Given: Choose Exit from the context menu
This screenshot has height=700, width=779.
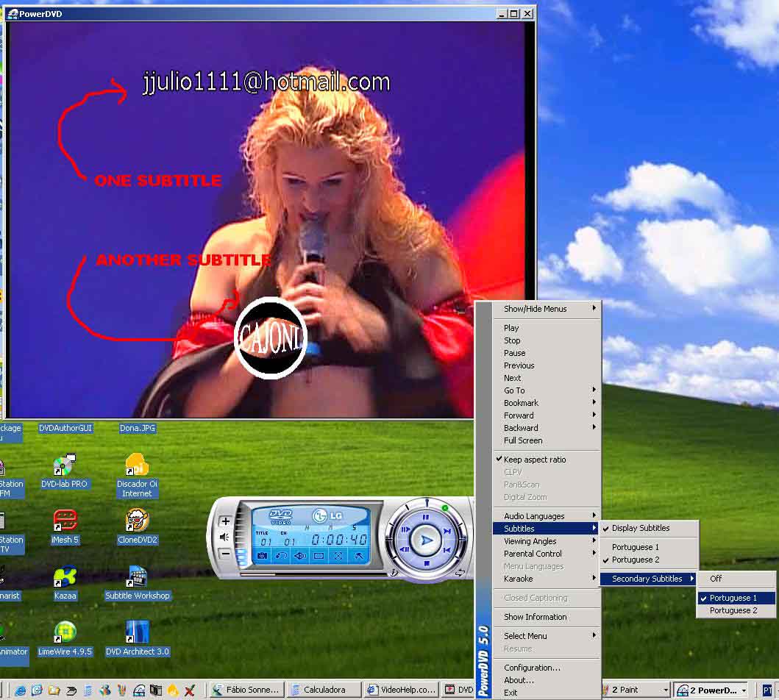Looking at the screenshot, I should (547, 693).
